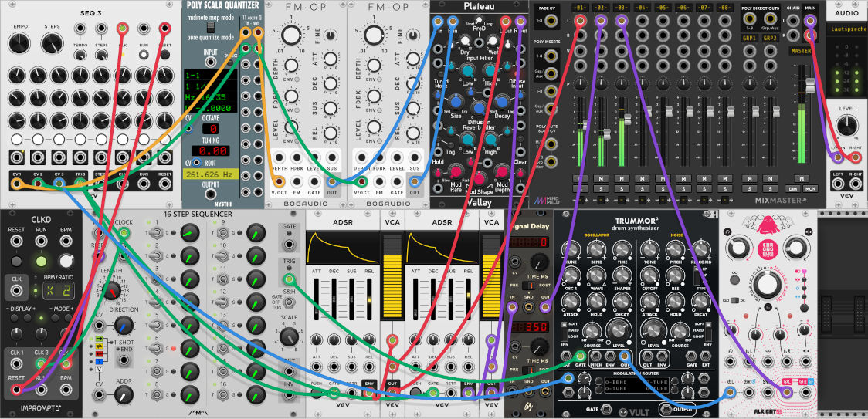Click the Poly Scala Quantizer INPUT jack

coord(210,62)
